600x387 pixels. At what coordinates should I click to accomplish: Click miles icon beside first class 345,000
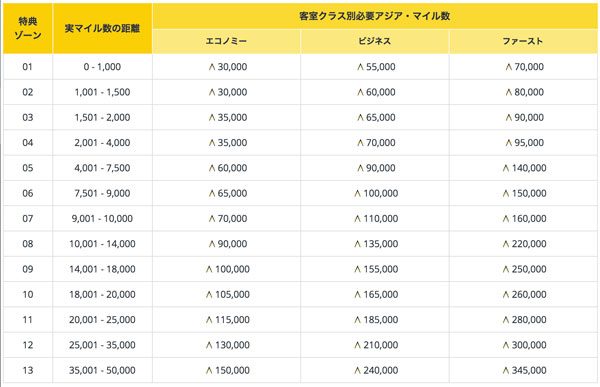(x=506, y=370)
